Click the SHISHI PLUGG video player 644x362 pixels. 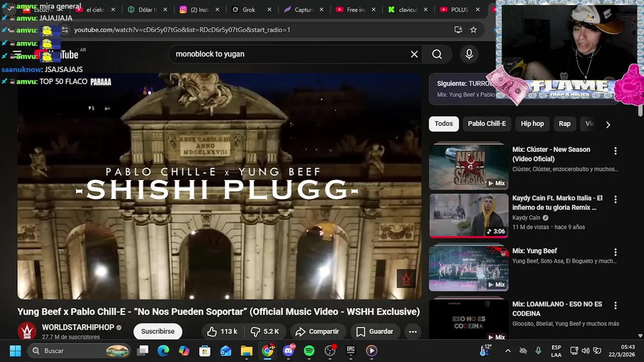pyautogui.click(x=219, y=187)
